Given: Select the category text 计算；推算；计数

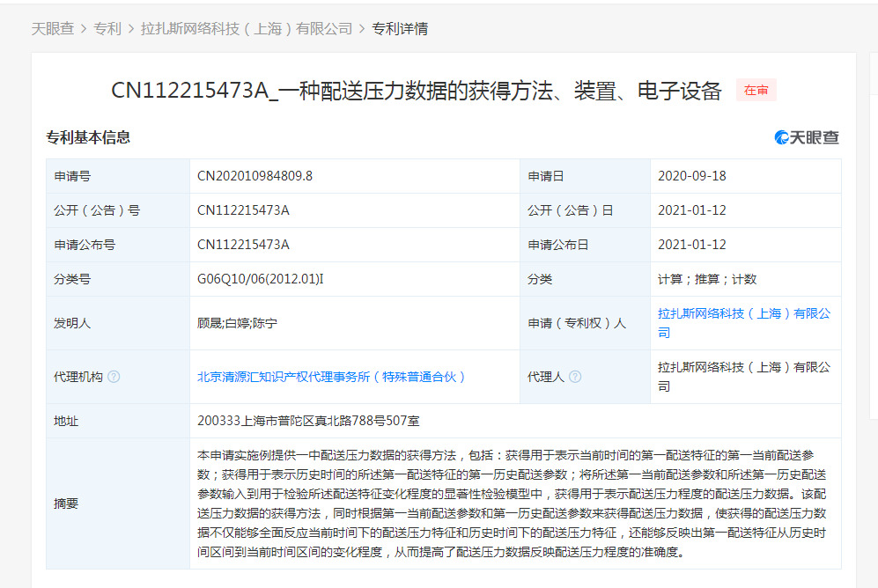Looking at the screenshot, I should click(x=707, y=279).
